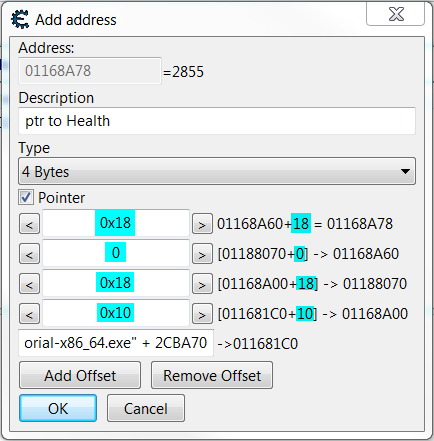Click Remove Offset button
Viewport: 434px width, 441px height.
click(212, 375)
